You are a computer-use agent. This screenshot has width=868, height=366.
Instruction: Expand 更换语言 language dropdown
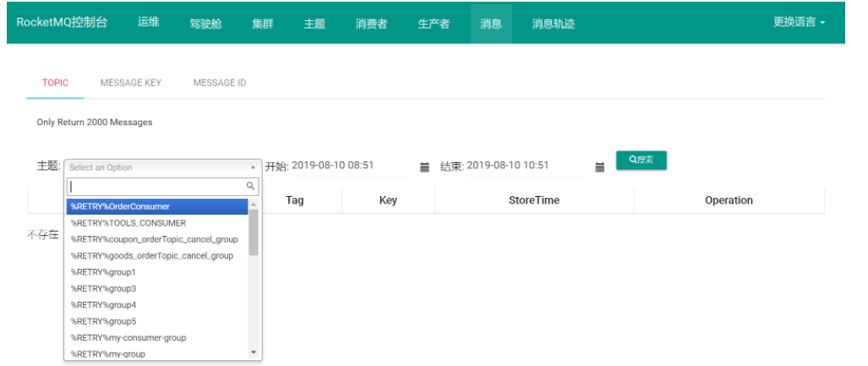(800, 22)
